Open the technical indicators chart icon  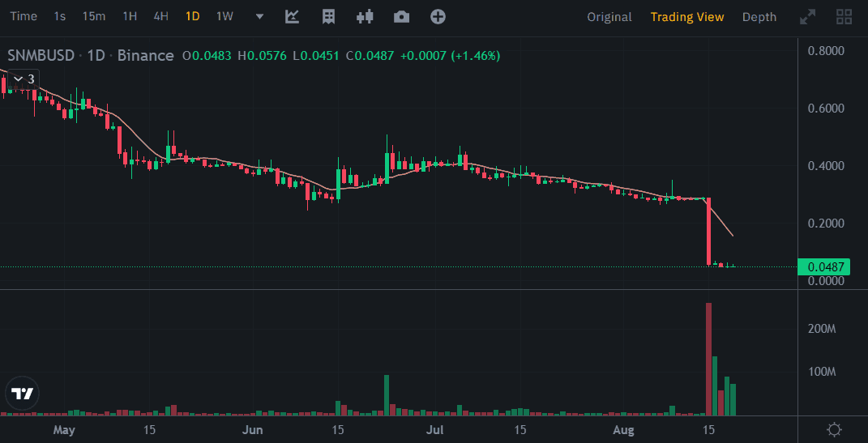[293, 16]
